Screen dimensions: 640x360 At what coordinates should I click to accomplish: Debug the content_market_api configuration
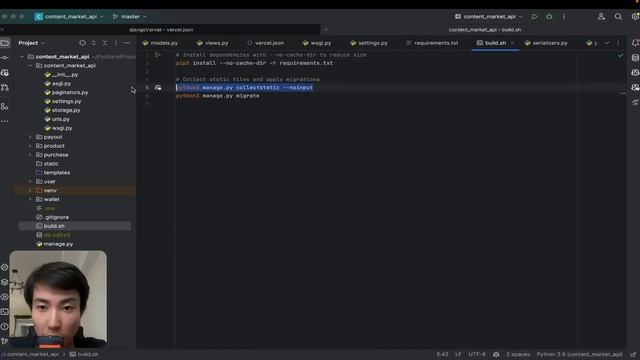(549, 16)
